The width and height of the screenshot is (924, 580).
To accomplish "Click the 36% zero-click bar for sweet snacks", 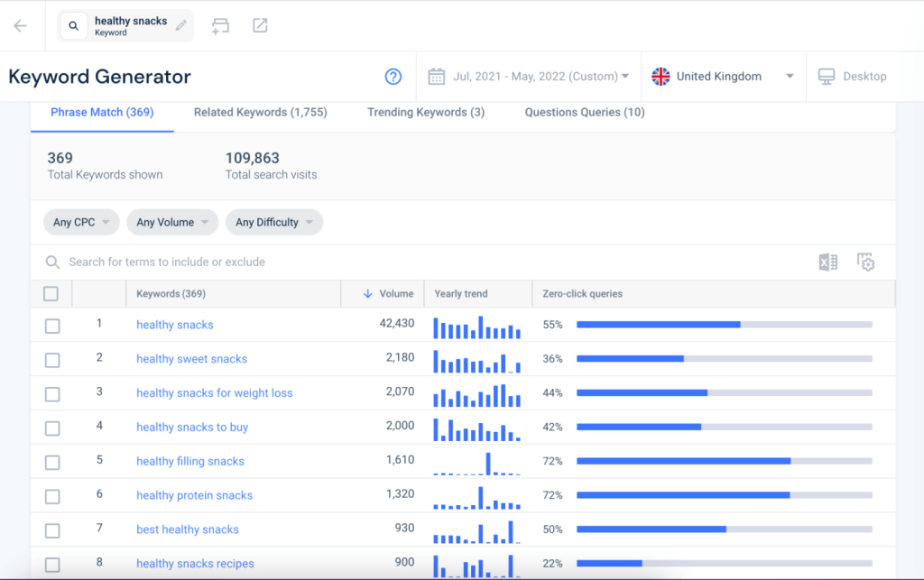I will [725, 359].
